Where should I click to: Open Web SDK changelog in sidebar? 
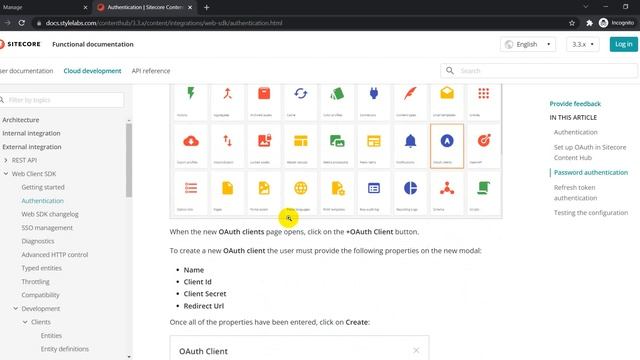[x=50, y=214]
